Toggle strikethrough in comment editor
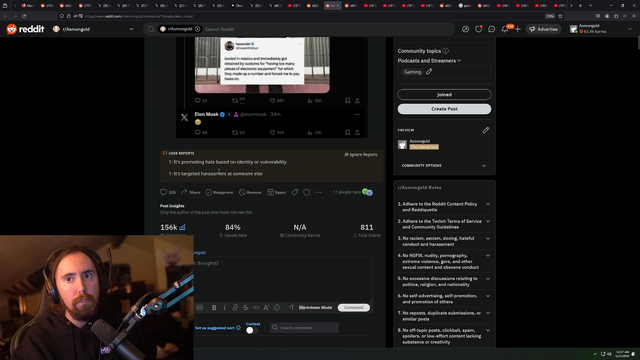Screen dimensions: 640x360 tap(245, 308)
